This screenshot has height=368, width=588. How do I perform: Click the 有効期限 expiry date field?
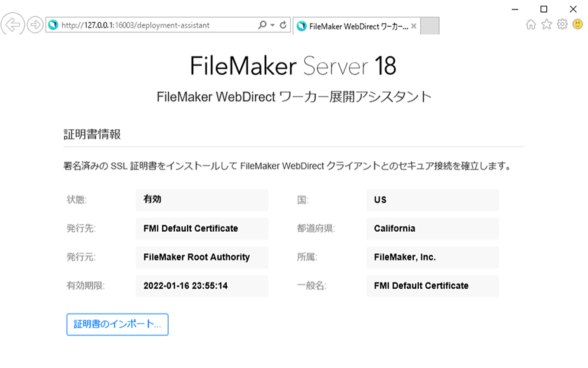(x=201, y=286)
